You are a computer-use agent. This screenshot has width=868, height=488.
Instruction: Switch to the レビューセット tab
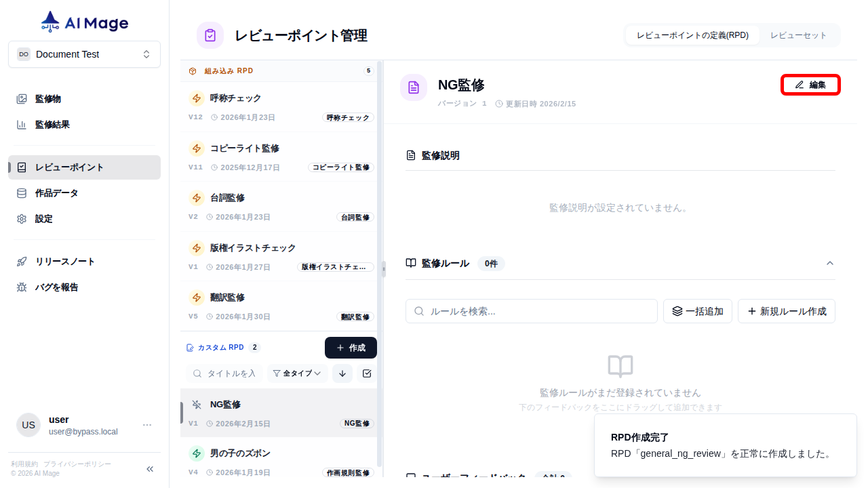(x=799, y=35)
